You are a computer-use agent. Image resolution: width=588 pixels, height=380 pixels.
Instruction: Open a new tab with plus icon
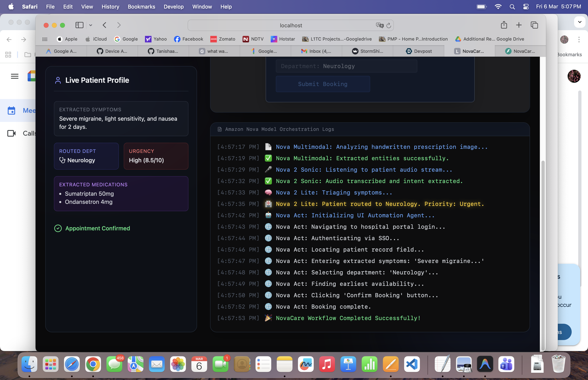click(x=519, y=25)
